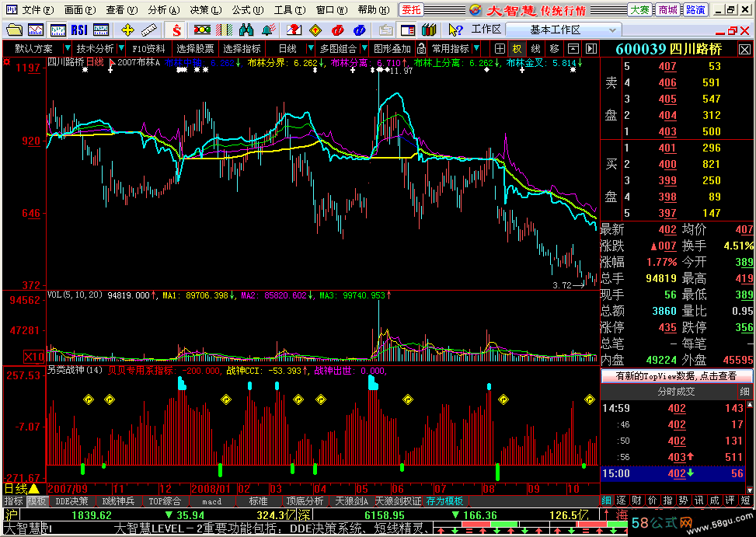
Task: Toggle the 势 trend view button
Action: [683, 500]
